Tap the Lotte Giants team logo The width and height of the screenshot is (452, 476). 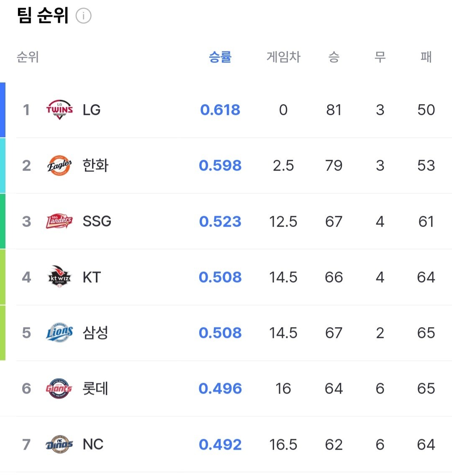59,388
